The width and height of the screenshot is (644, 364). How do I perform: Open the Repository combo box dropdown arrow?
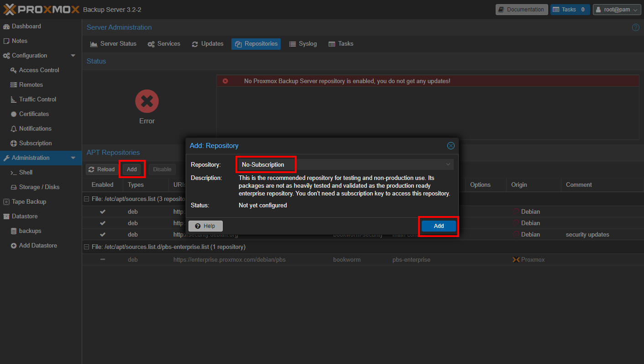[448, 164]
